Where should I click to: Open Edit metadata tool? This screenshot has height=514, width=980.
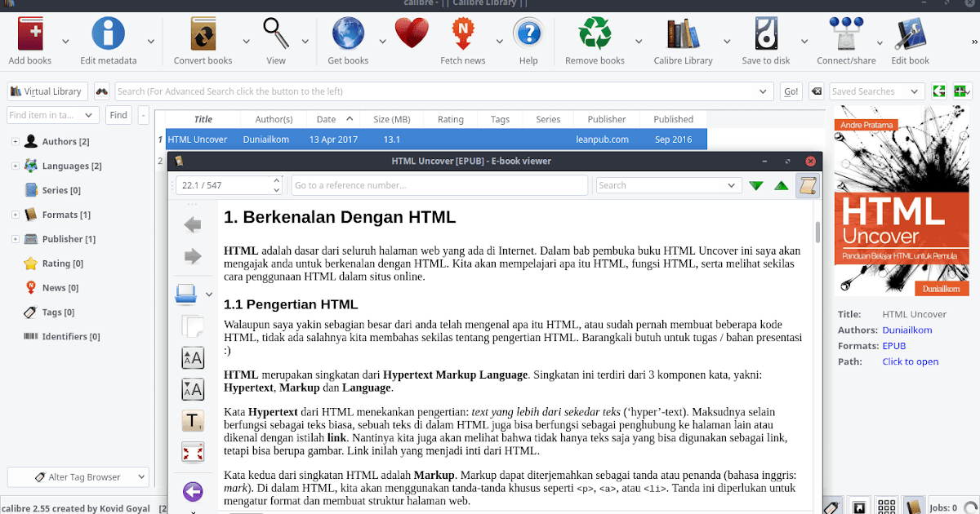pos(108,35)
